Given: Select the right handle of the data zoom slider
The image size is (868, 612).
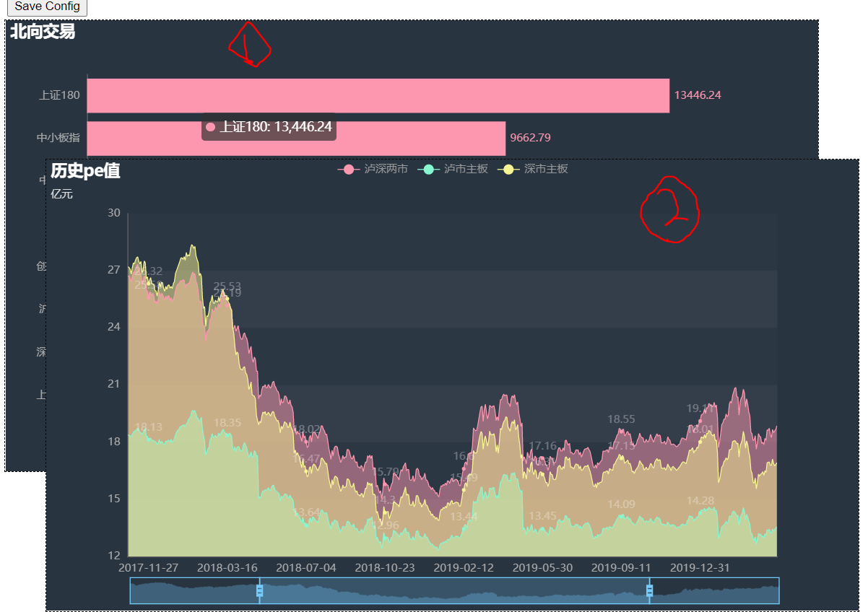Looking at the screenshot, I should (x=648, y=590).
